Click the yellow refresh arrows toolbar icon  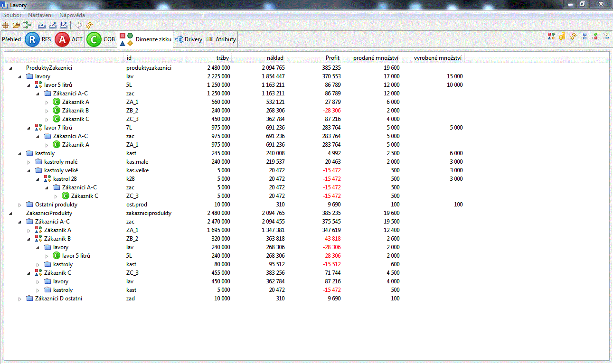click(x=89, y=25)
